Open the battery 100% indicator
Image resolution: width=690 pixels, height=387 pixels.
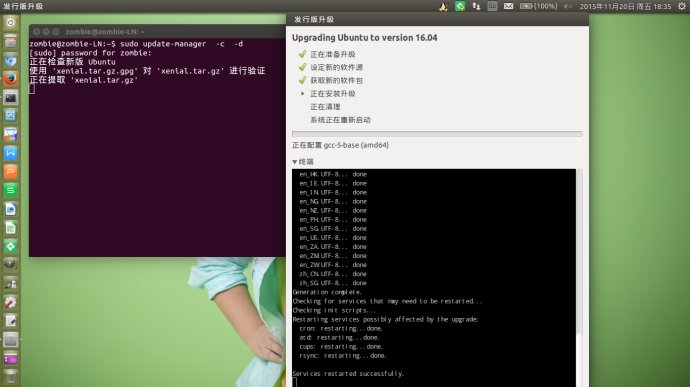[539, 6]
